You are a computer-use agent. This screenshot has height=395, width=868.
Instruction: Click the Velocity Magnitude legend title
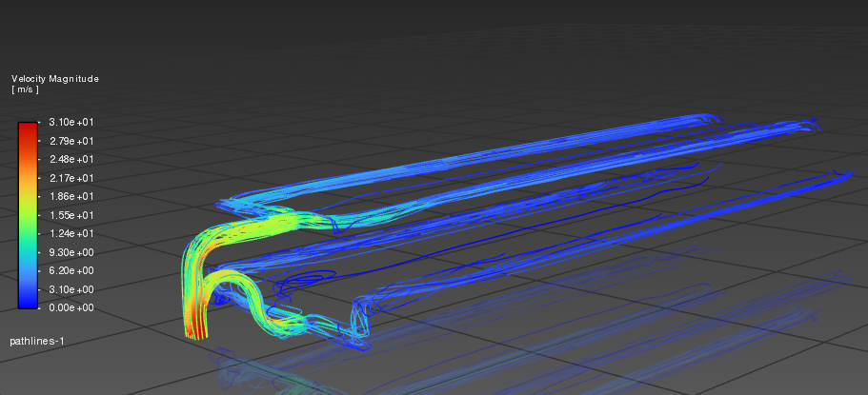point(55,79)
